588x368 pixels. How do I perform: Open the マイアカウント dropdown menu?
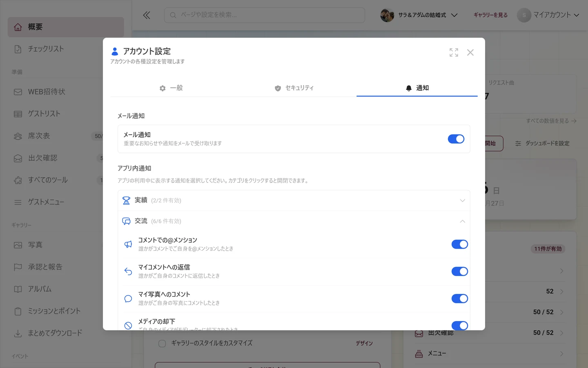pyautogui.click(x=548, y=15)
